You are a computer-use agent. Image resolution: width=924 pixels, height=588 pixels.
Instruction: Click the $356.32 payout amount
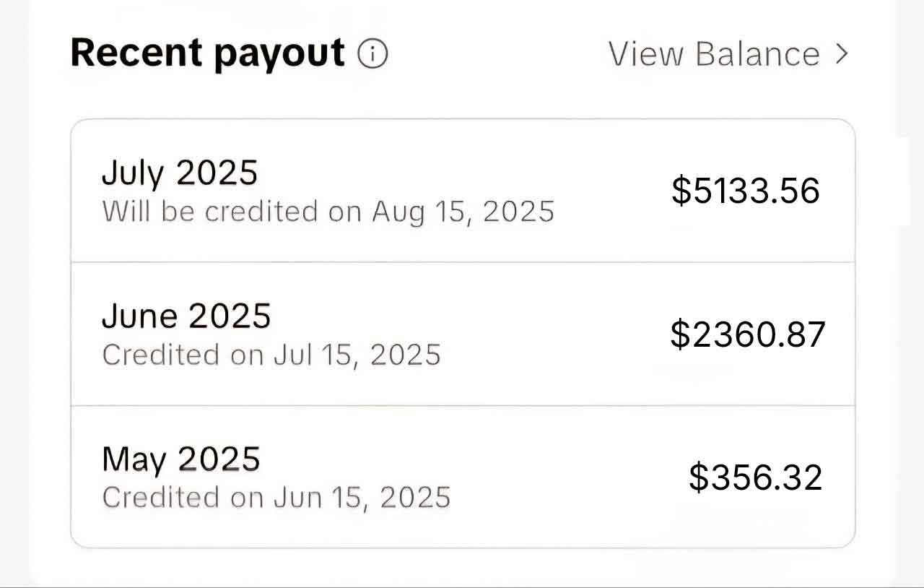click(755, 477)
